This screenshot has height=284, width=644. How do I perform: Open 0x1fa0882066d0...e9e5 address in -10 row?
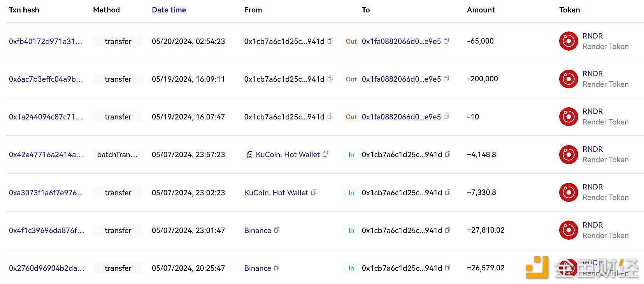pos(401,117)
